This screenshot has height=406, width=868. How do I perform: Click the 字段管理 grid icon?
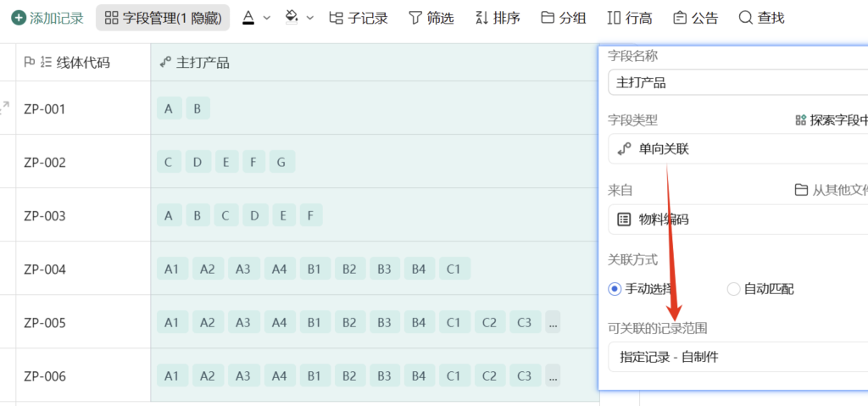coord(111,18)
